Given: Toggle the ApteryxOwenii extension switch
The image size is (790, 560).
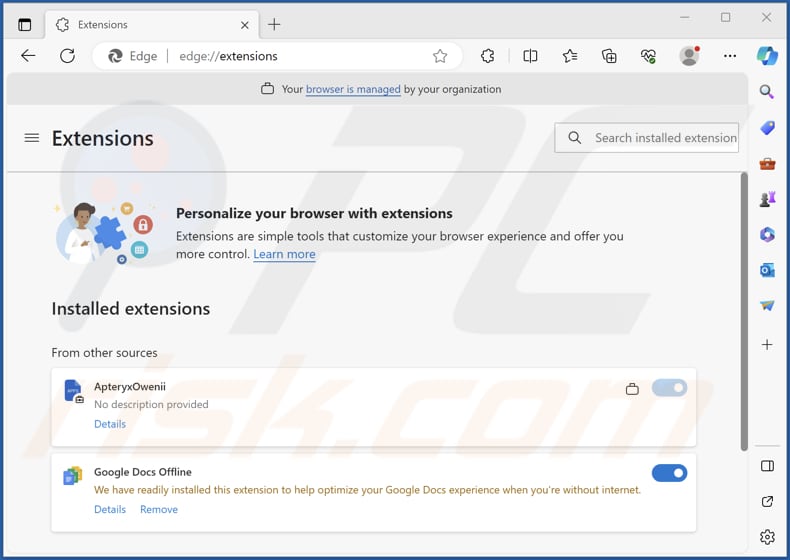Looking at the screenshot, I should click(669, 388).
